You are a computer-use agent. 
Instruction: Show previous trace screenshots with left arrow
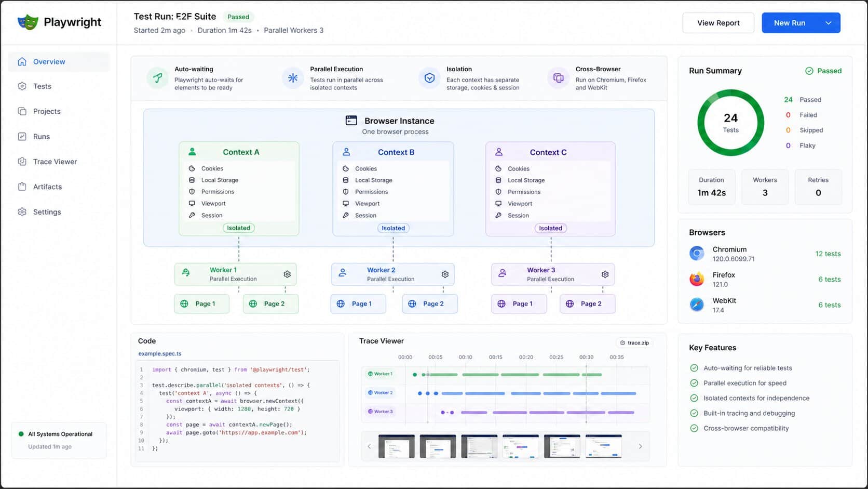[369, 446]
